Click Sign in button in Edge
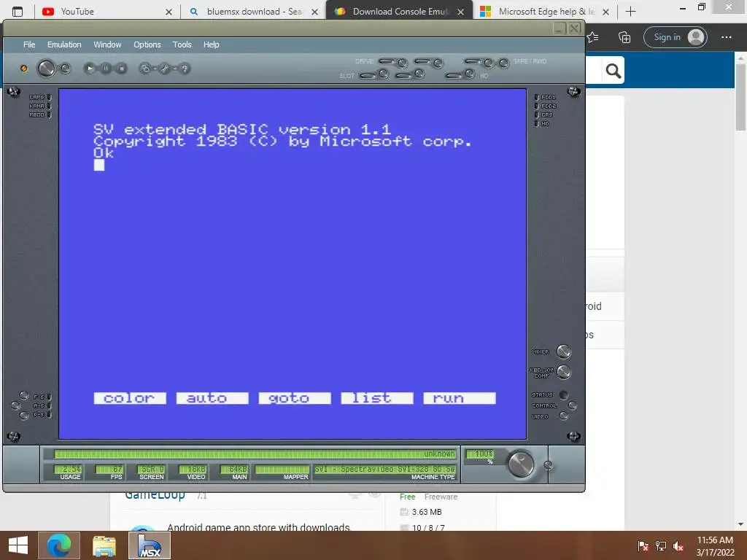The height and width of the screenshot is (560, 747). tap(676, 37)
